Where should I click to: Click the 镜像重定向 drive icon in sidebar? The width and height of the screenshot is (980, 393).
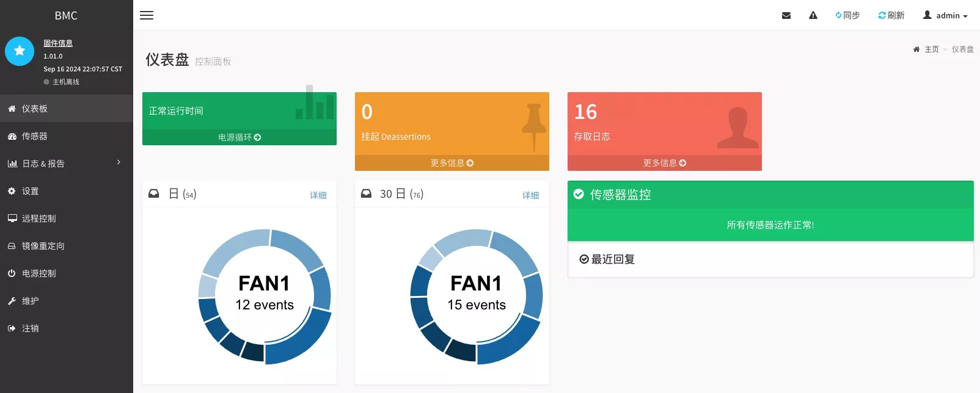pyautogui.click(x=12, y=246)
